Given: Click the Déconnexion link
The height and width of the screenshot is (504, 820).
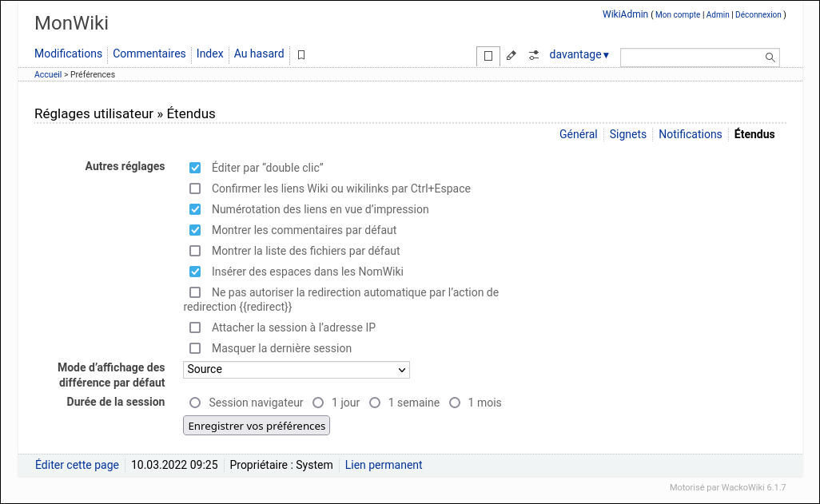Looking at the screenshot, I should (x=758, y=15).
